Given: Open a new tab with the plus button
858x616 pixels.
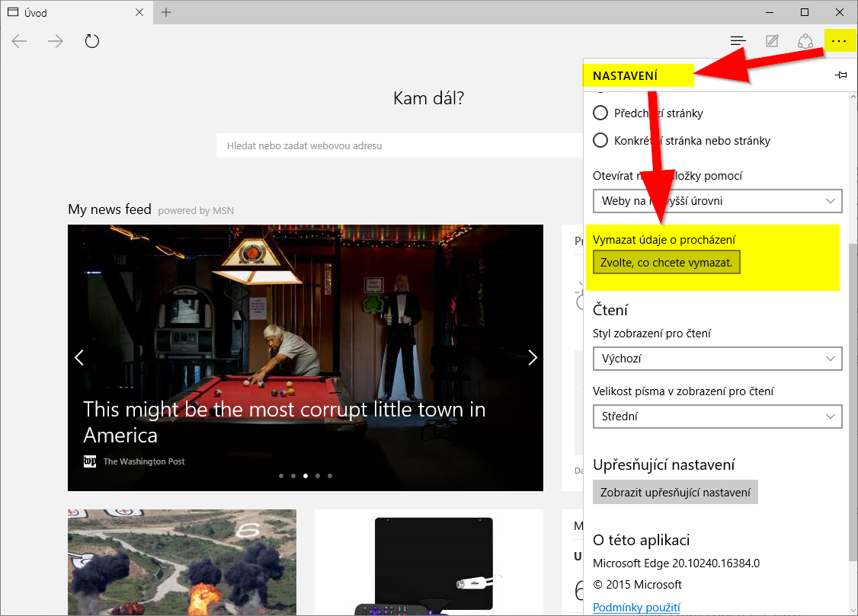Looking at the screenshot, I should (x=166, y=12).
